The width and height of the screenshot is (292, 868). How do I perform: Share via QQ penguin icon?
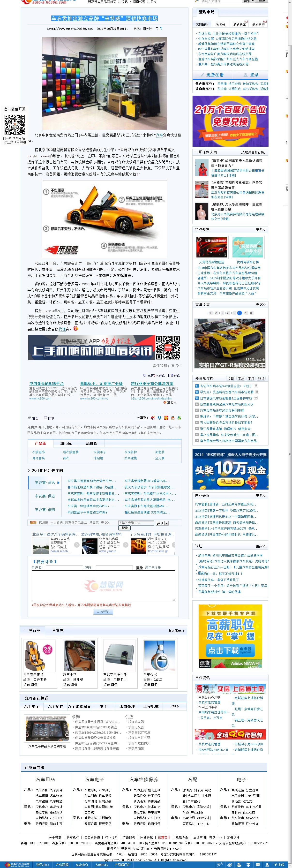172,417
